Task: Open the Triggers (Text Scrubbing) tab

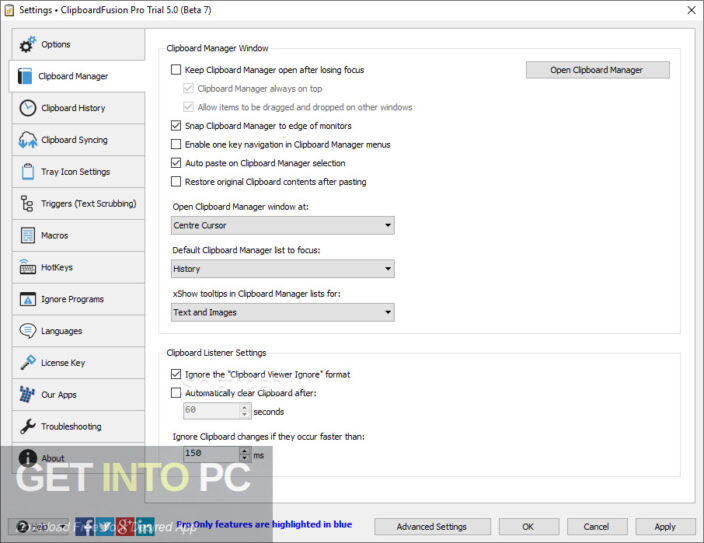Action: 79,203
